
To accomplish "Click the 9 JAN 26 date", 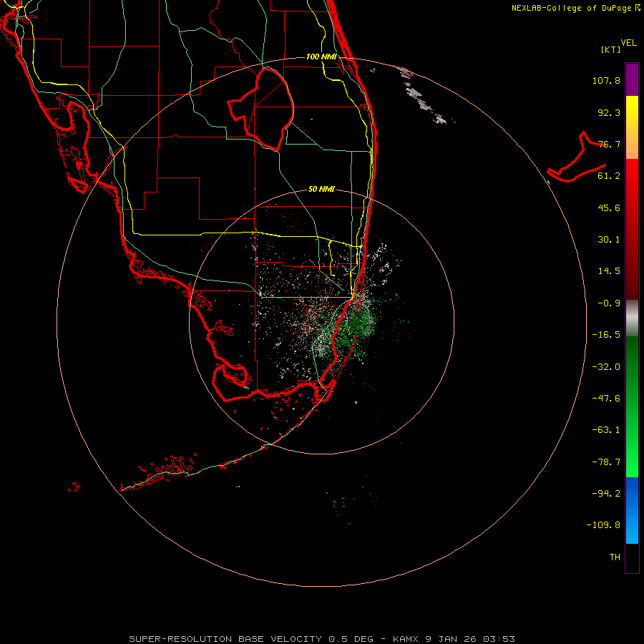I will (452, 639).
